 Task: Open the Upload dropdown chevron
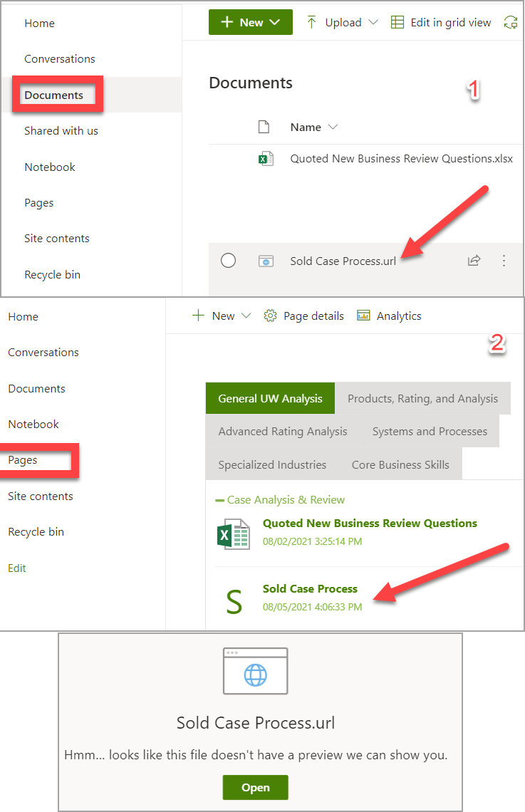coord(373,22)
